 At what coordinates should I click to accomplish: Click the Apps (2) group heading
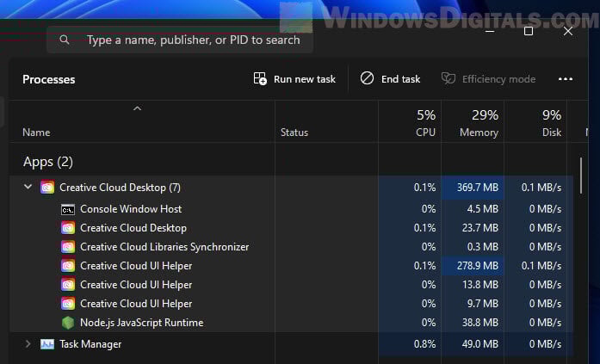click(x=48, y=162)
